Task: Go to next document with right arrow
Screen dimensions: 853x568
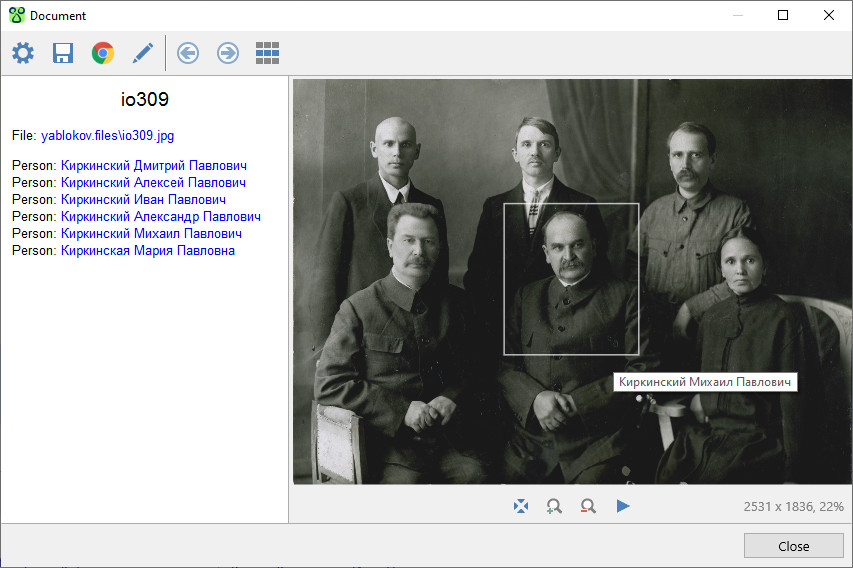Action: pyautogui.click(x=228, y=53)
